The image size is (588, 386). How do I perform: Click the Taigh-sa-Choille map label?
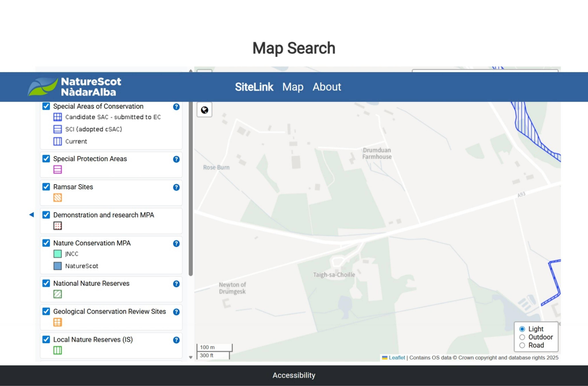tap(334, 275)
